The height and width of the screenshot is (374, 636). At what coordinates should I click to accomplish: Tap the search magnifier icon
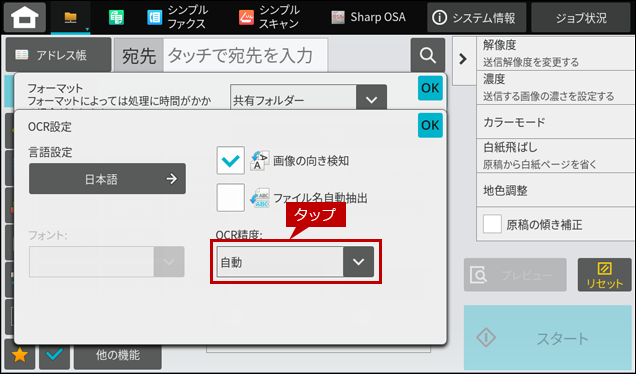coord(428,55)
